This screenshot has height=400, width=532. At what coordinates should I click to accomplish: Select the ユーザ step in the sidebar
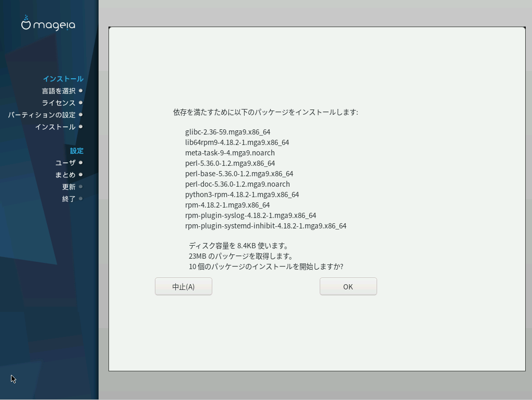pyautogui.click(x=65, y=163)
